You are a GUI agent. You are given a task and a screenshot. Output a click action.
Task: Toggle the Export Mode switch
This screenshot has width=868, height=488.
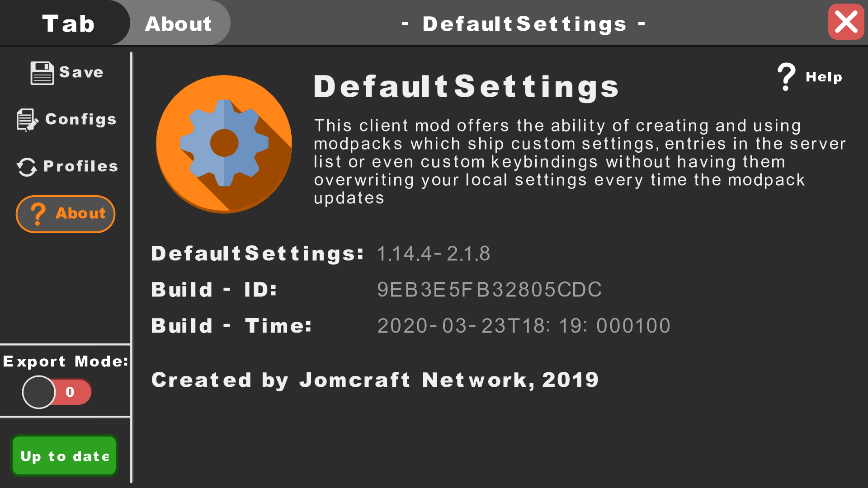click(x=39, y=392)
